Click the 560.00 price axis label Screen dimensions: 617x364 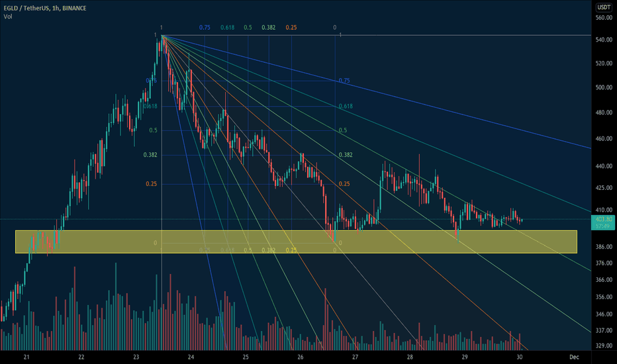604,18
